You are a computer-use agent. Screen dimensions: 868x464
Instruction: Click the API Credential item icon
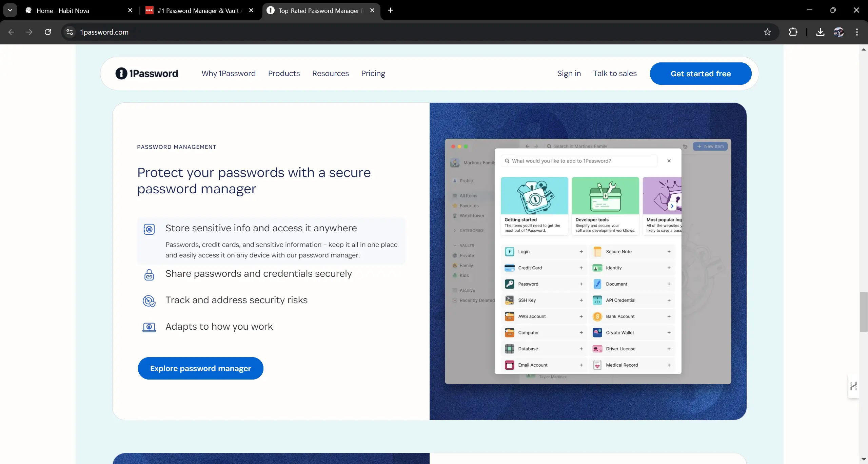[597, 300]
